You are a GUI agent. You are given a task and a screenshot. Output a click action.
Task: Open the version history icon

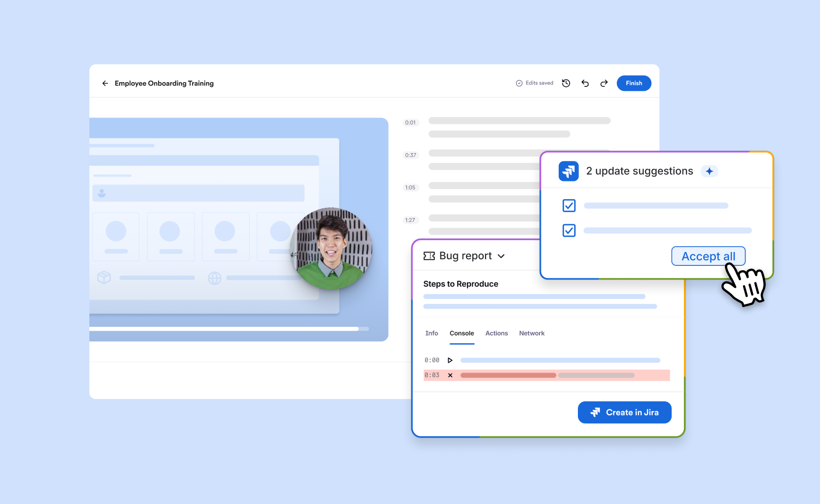point(566,83)
